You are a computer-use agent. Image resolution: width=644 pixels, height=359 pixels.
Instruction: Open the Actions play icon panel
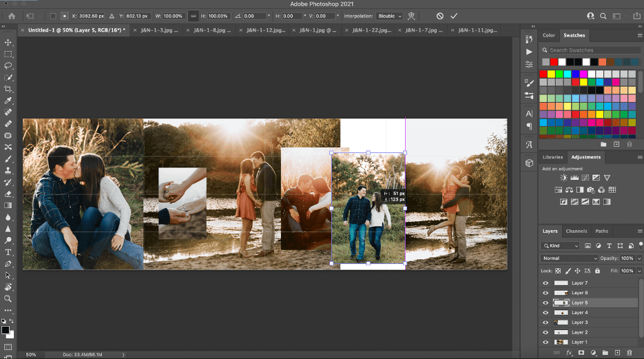529,52
